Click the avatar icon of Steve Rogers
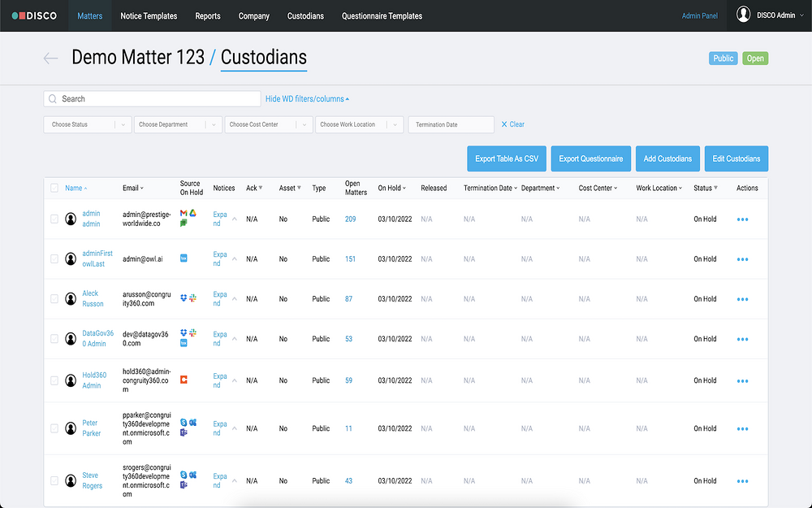 click(71, 480)
